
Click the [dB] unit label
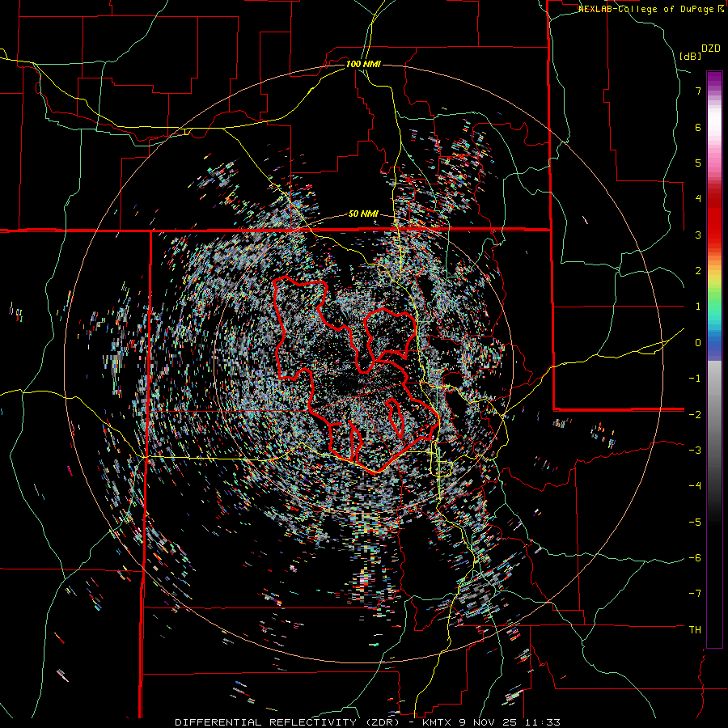tap(690, 56)
